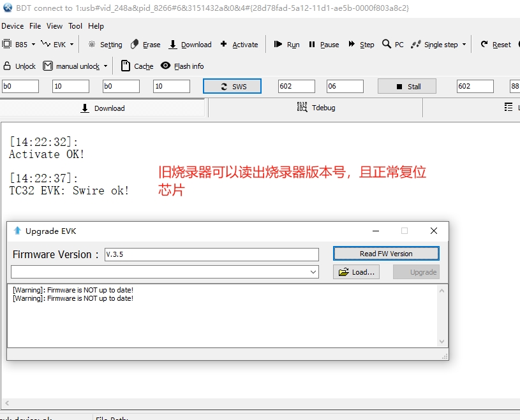This screenshot has height=420, width=520.
Task: Click the Download toolbar icon
Action: click(173, 45)
